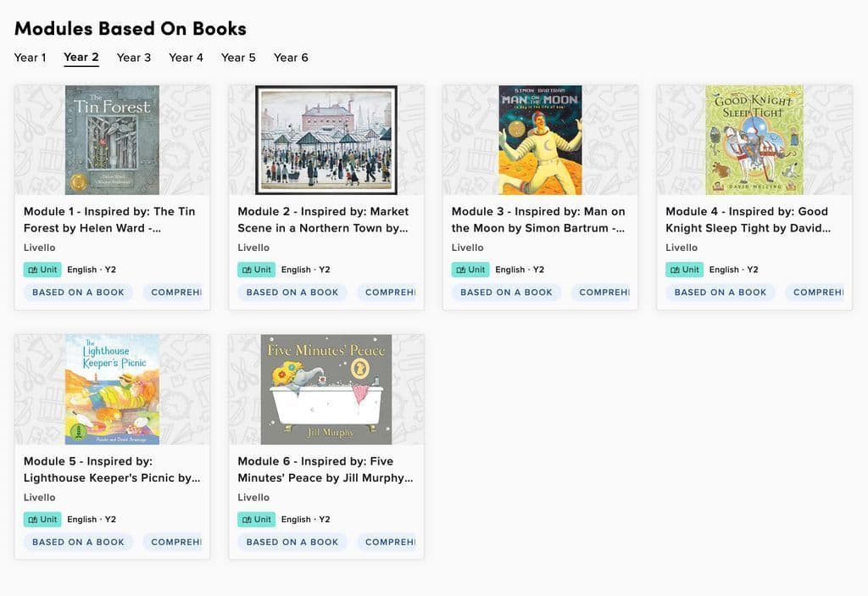Show the Year 6 modules tab
This screenshot has height=596, width=868.
pos(291,58)
